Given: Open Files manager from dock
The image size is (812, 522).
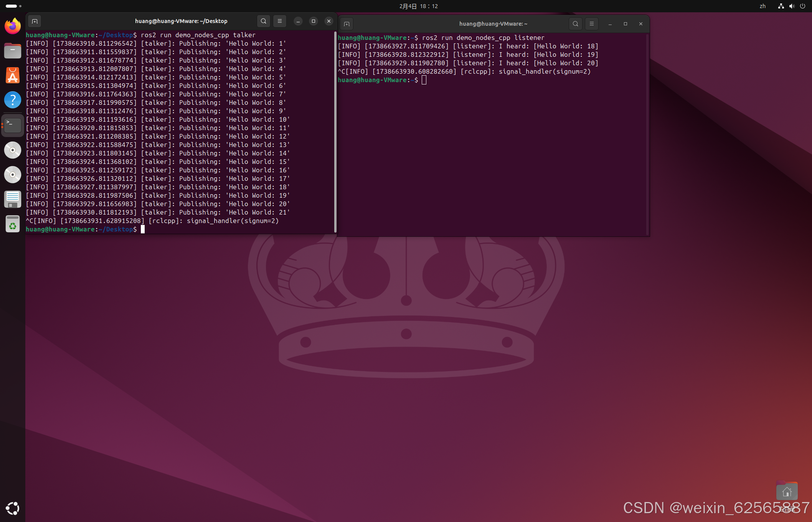Looking at the screenshot, I should (x=13, y=51).
